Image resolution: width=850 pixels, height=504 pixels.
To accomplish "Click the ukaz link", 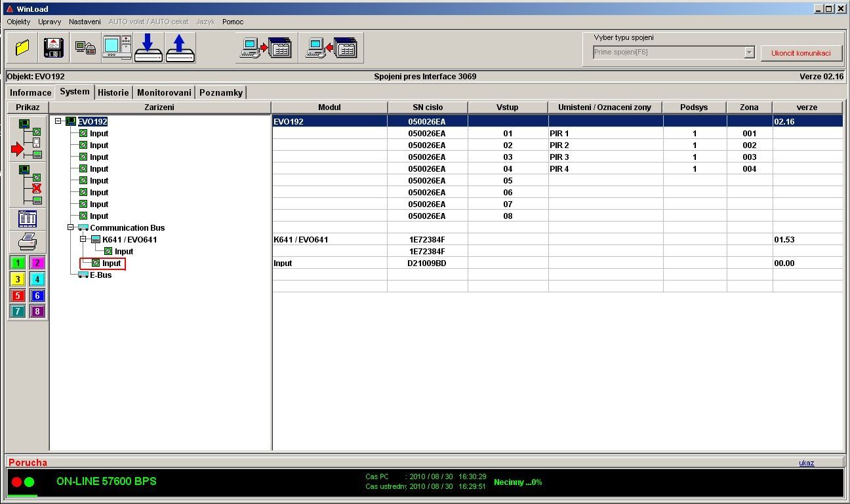I will pyautogui.click(x=806, y=463).
